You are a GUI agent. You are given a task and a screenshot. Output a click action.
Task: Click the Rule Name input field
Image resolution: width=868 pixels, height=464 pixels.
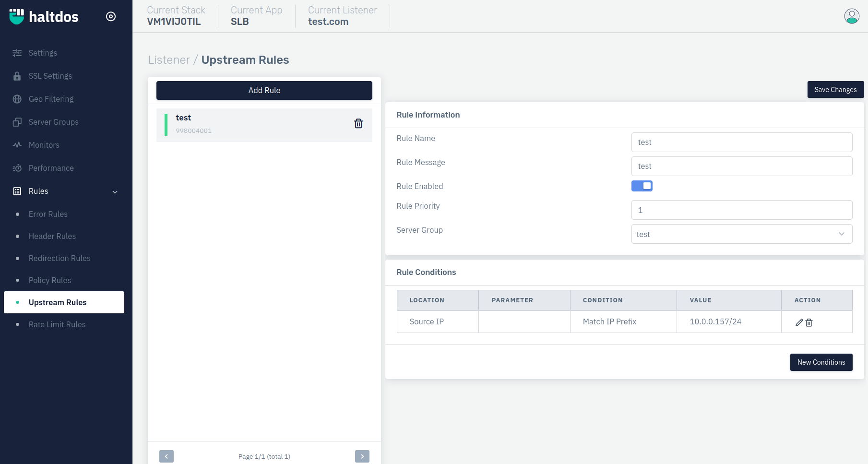[742, 142]
